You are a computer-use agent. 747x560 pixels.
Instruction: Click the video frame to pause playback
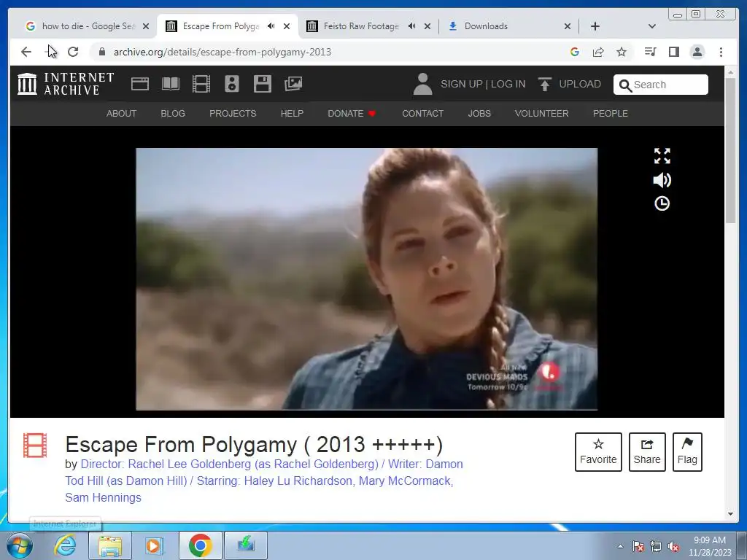[x=366, y=279]
